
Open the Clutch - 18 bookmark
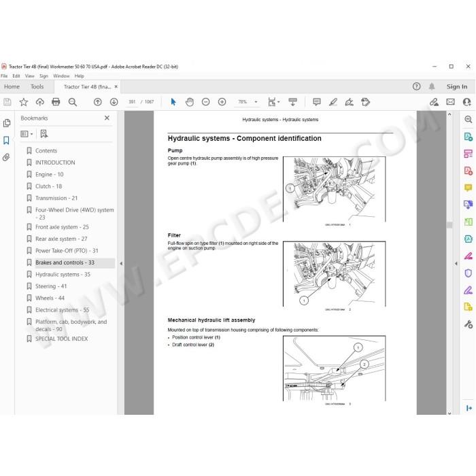pos(48,186)
